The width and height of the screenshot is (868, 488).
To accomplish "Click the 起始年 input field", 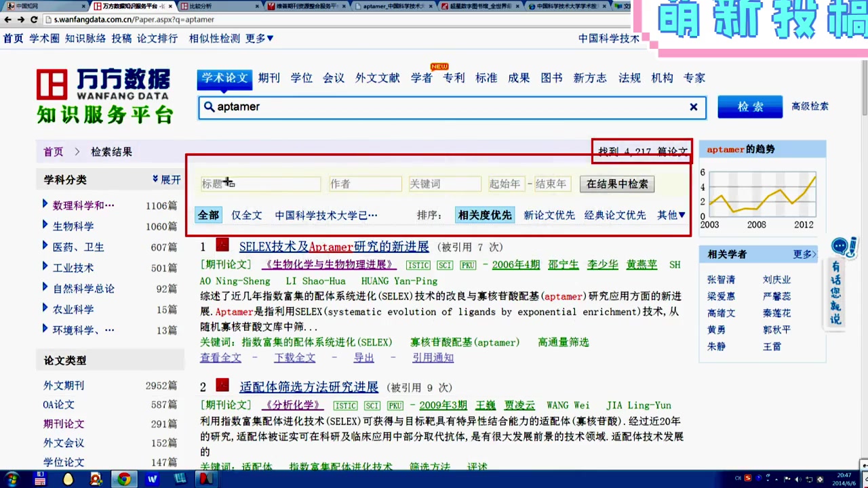I will (x=506, y=184).
